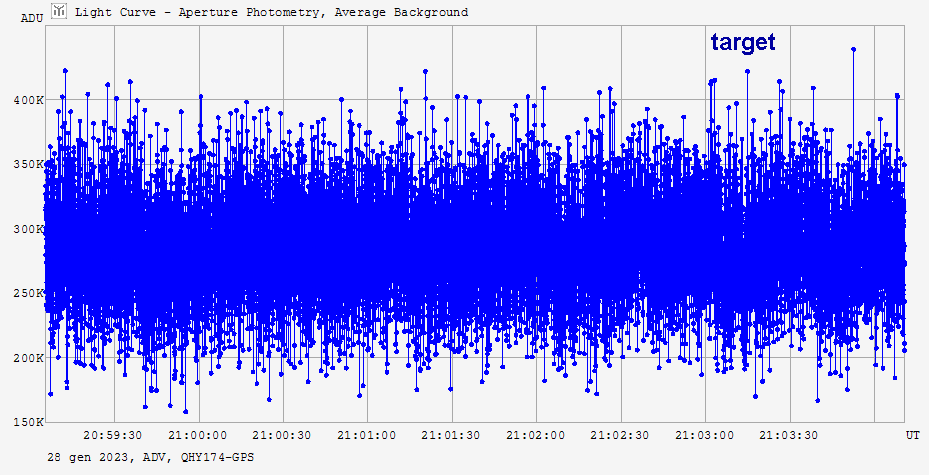Click the 21:01:30 time label
The width and height of the screenshot is (929, 475).
[451, 435]
